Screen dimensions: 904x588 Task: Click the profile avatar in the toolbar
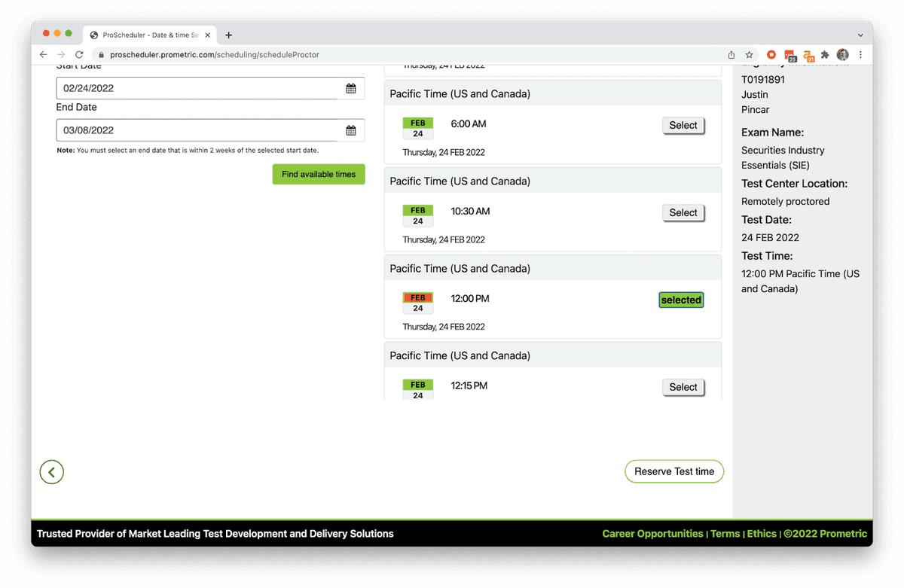pyautogui.click(x=843, y=55)
